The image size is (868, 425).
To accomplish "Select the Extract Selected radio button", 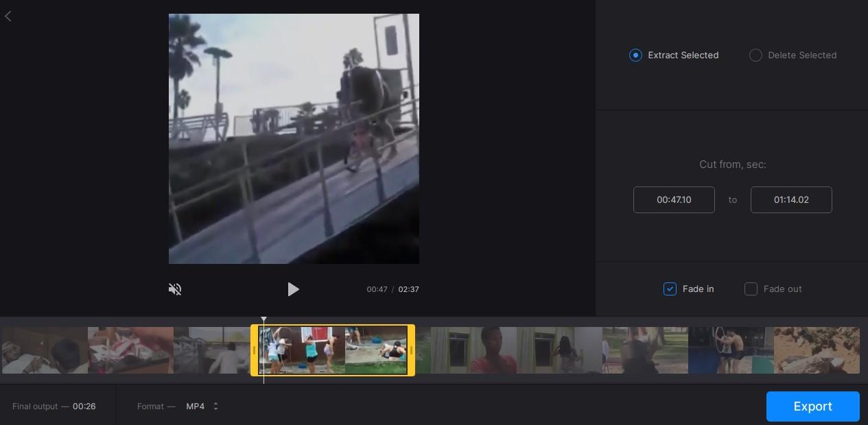I will coord(635,55).
